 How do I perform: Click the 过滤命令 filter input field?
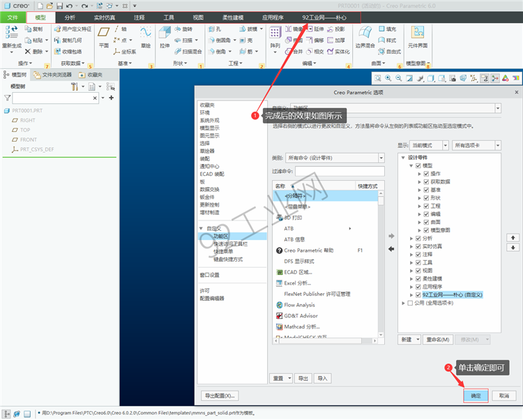(x=340, y=171)
